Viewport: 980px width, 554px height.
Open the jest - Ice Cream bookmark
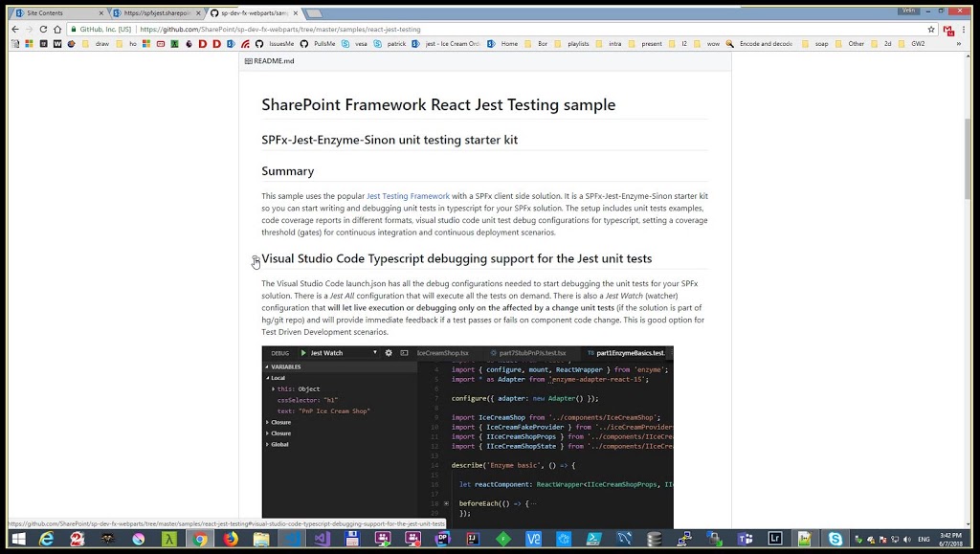click(446, 44)
